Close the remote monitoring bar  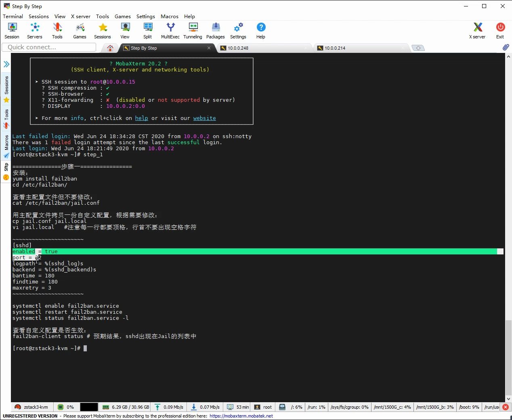coord(506,407)
